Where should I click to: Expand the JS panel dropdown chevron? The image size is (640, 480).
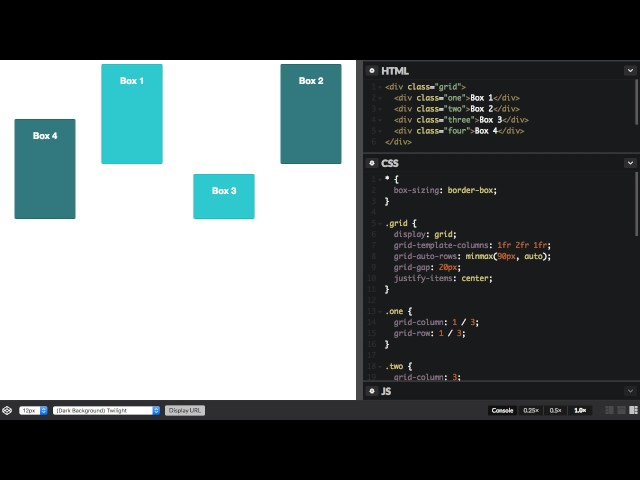[630, 391]
